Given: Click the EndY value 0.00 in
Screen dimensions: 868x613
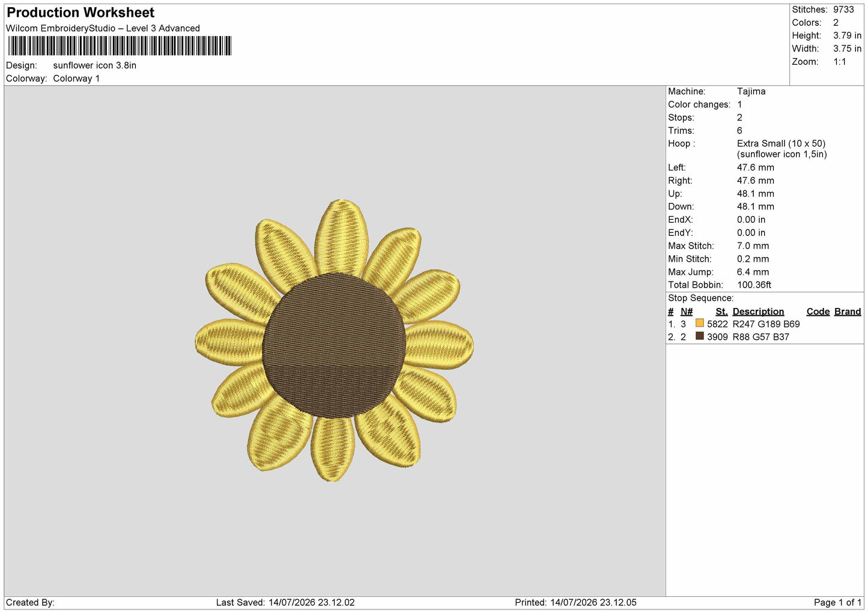Looking at the screenshot, I should click(x=751, y=233).
